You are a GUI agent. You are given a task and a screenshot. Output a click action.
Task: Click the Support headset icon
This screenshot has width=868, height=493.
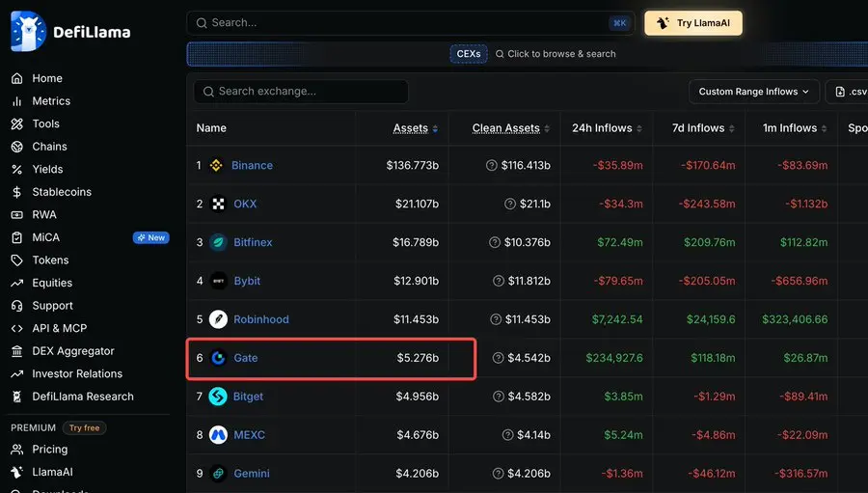pyautogui.click(x=17, y=305)
